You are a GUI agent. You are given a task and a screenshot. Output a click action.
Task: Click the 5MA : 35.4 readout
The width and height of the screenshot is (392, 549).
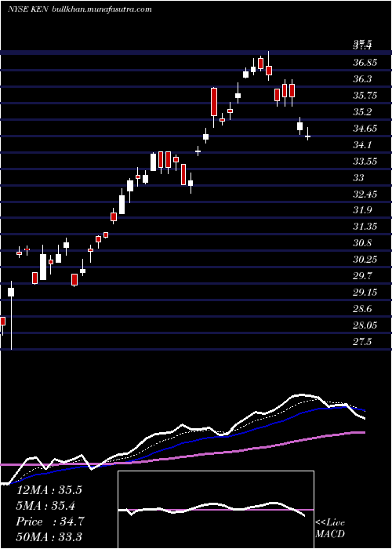click(x=45, y=506)
